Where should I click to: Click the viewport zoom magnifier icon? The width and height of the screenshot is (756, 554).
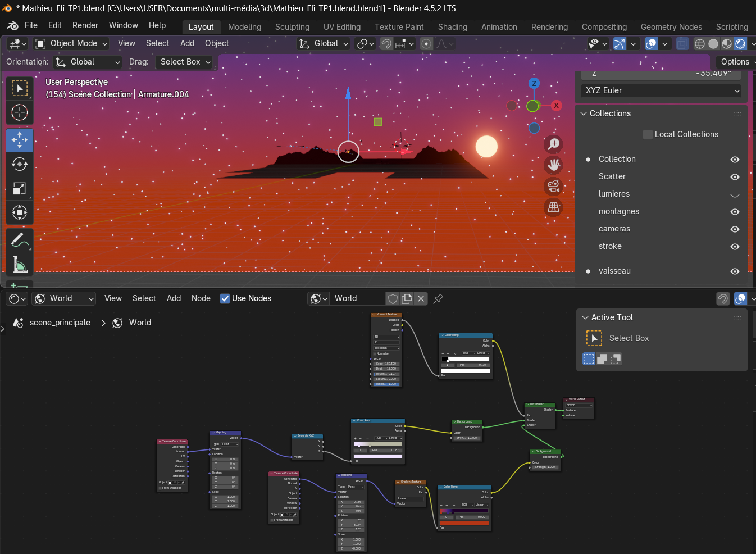[554, 144]
